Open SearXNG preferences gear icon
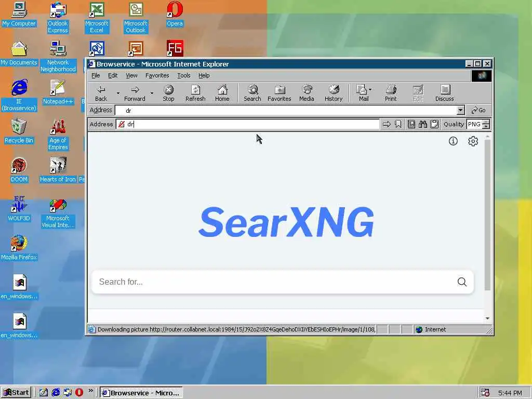Viewport: 532px width, 399px height. 473,141
